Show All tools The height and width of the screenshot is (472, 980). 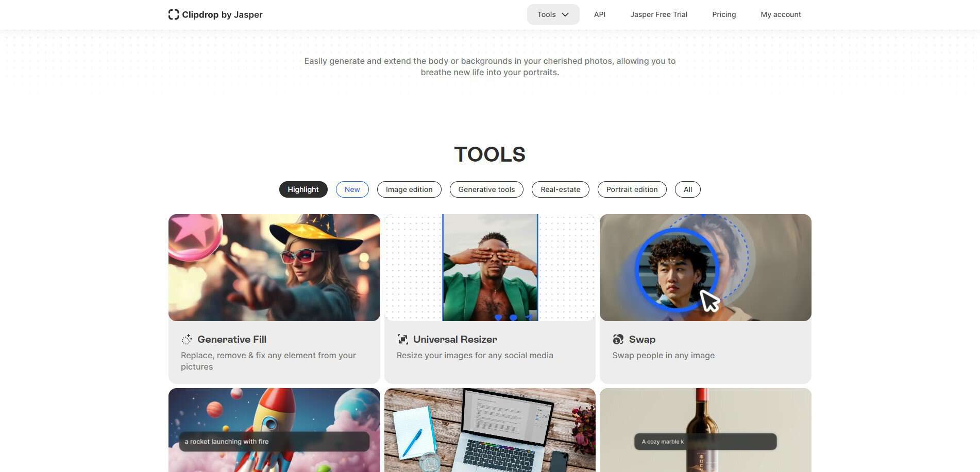point(688,189)
